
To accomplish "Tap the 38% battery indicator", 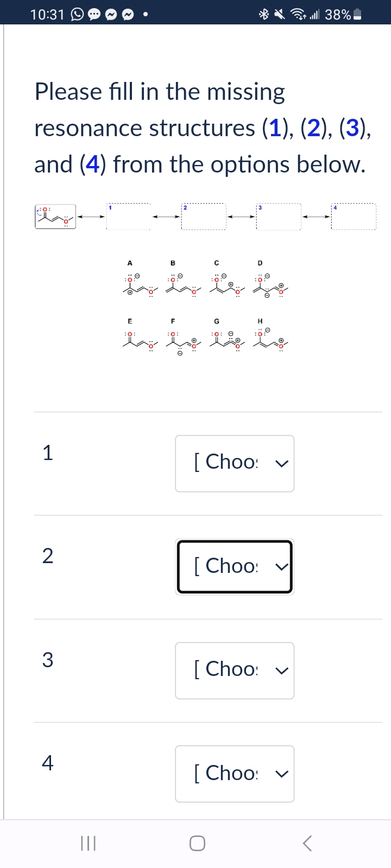I will pyautogui.click(x=339, y=14).
